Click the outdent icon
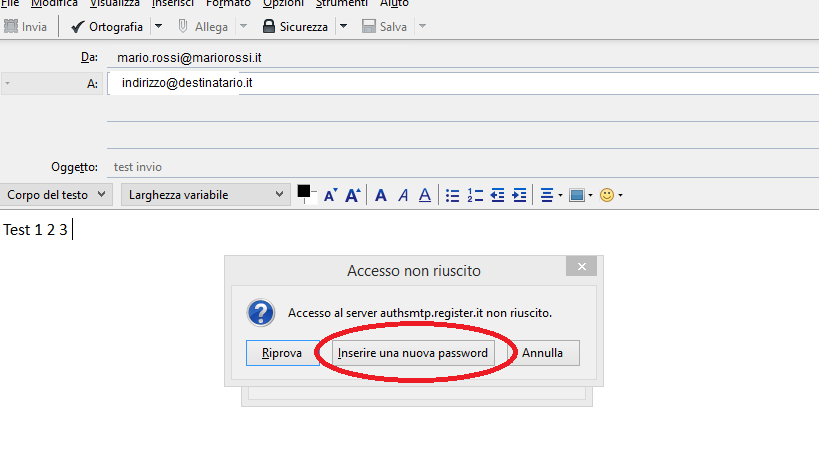 pos(497,195)
